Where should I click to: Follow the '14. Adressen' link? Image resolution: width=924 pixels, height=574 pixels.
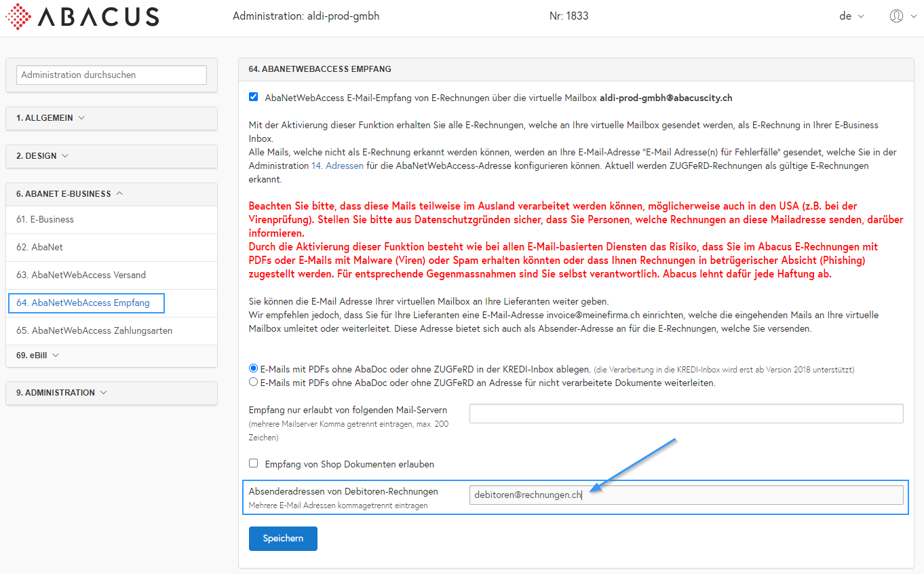pyautogui.click(x=337, y=166)
